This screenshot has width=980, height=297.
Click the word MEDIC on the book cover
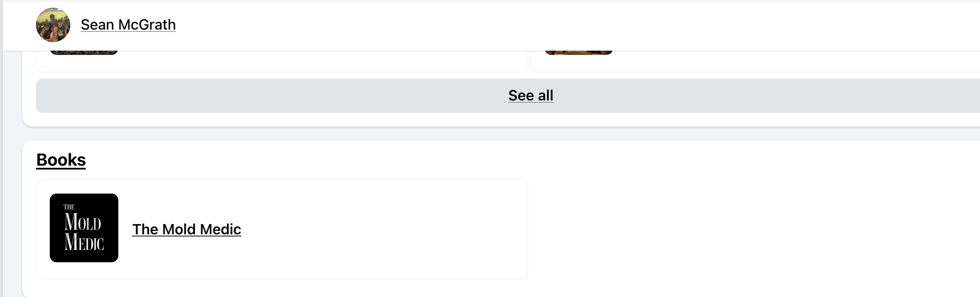84,242
